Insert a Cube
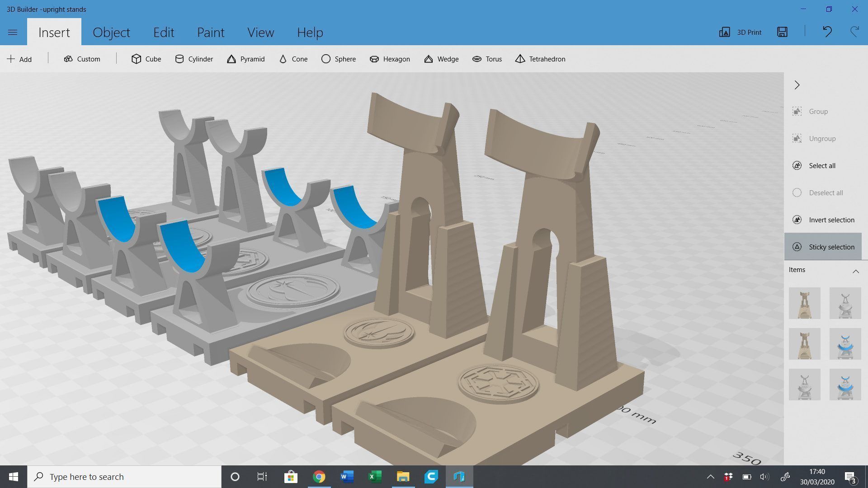 click(146, 59)
